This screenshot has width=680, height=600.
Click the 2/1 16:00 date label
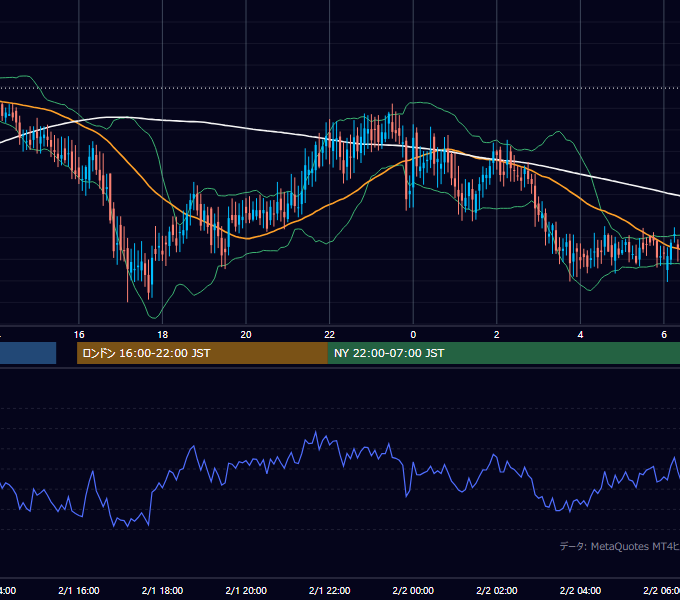79,590
